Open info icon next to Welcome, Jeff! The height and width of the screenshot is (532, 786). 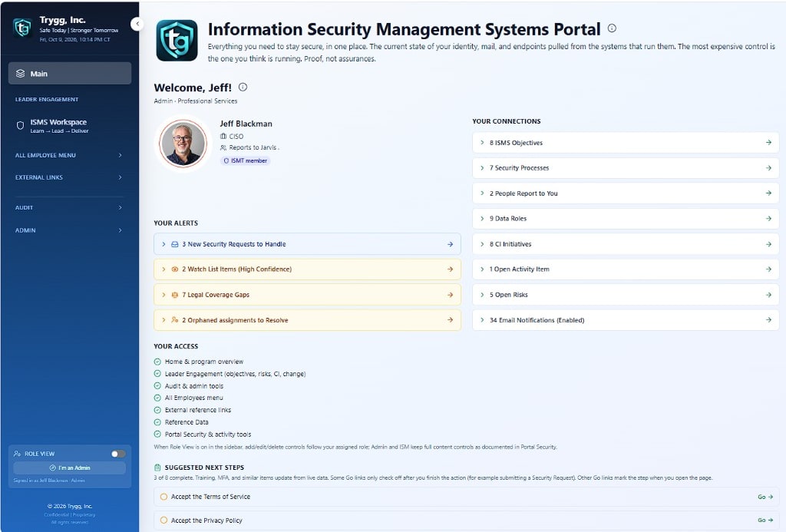click(x=243, y=87)
